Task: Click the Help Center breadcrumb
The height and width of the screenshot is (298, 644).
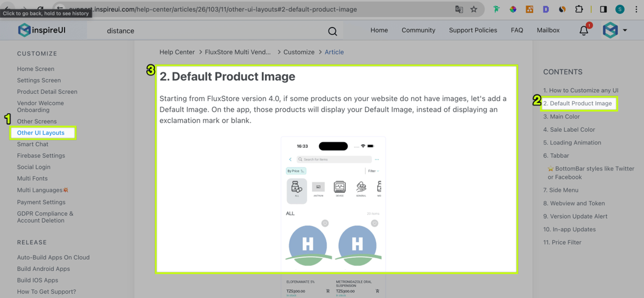Action: tap(177, 52)
